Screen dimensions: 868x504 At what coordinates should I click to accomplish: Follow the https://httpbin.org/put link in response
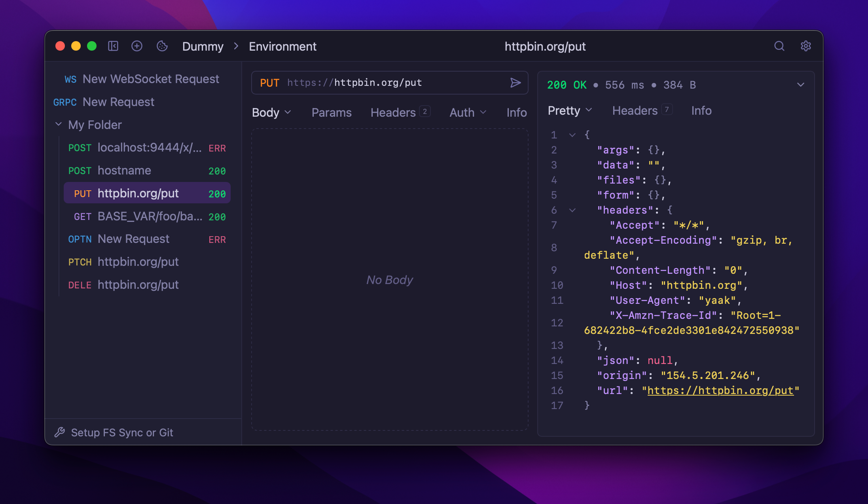720,390
